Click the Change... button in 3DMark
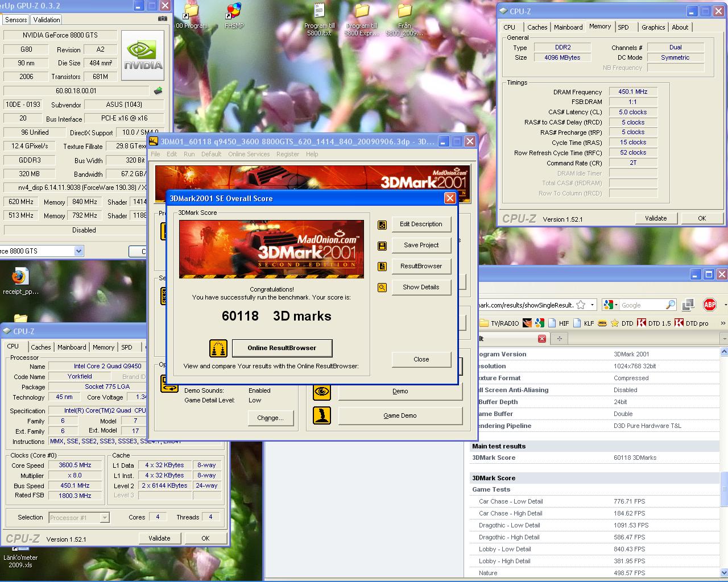 tap(271, 418)
